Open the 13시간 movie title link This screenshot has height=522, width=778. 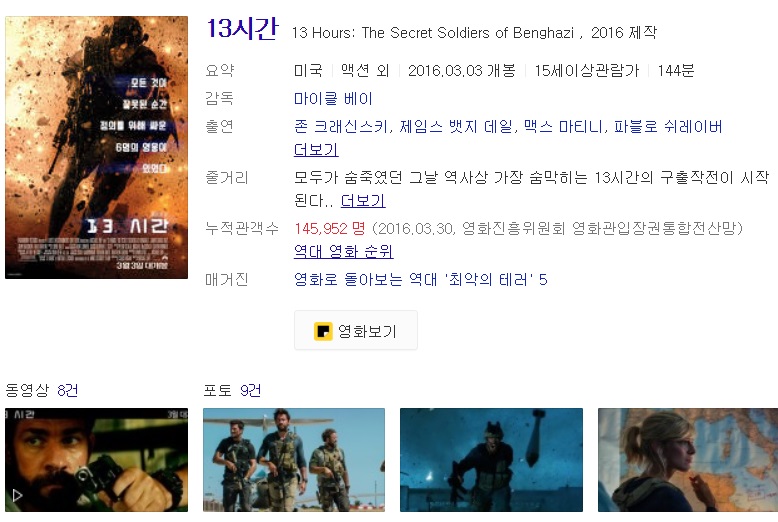242,28
